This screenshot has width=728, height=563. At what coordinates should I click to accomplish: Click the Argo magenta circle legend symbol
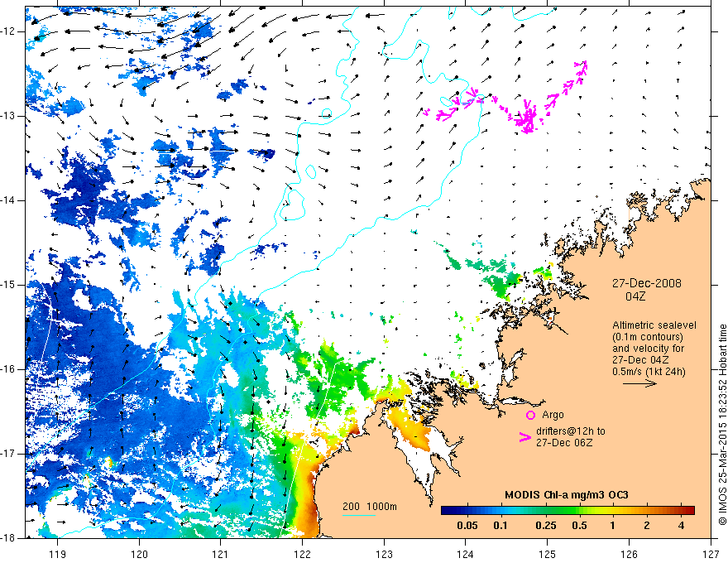click(x=530, y=415)
